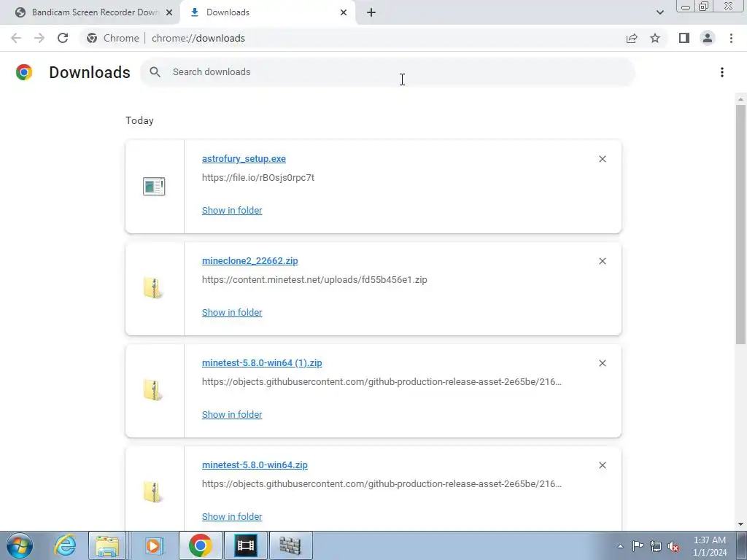This screenshot has height=560, width=747.
Task: Select the Downloads tab
Action: [269, 12]
